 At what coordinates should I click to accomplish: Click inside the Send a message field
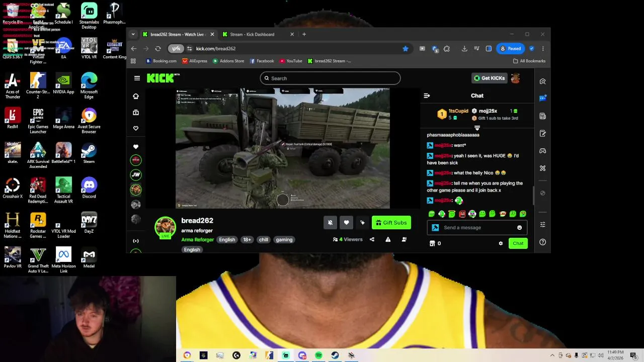tap(478, 228)
